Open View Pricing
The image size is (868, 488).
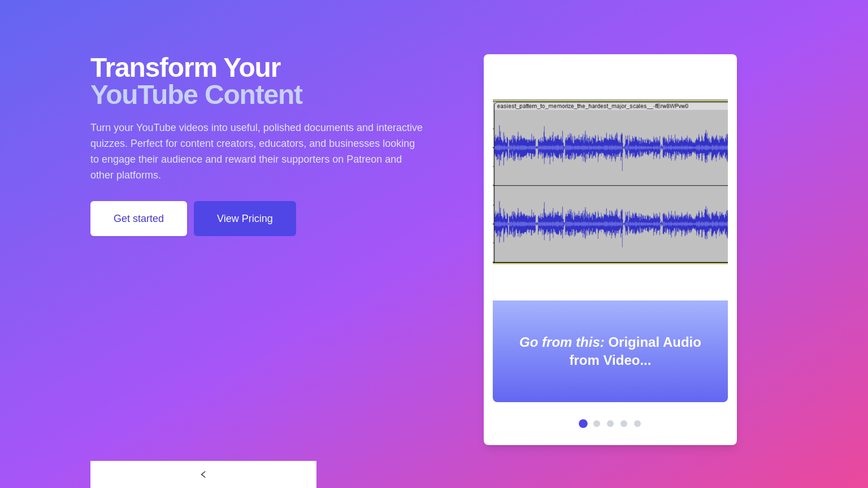tap(245, 219)
